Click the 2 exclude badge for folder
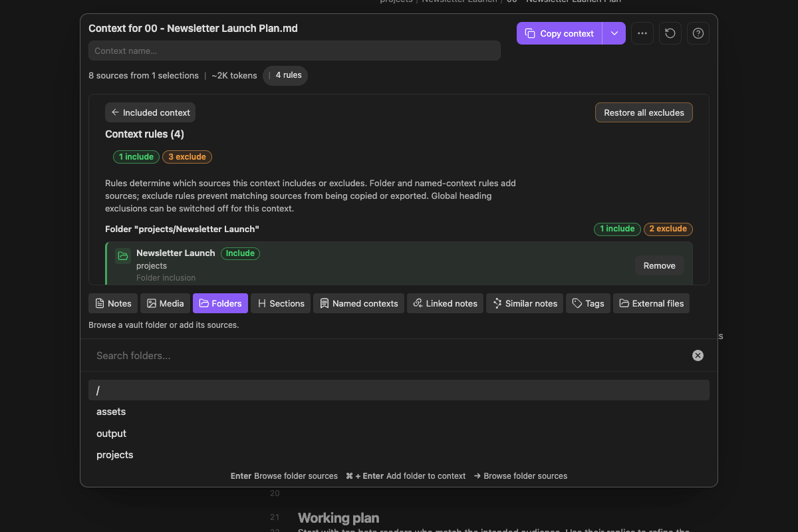Image resolution: width=798 pixels, height=532 pixels. tap(668, 229)
